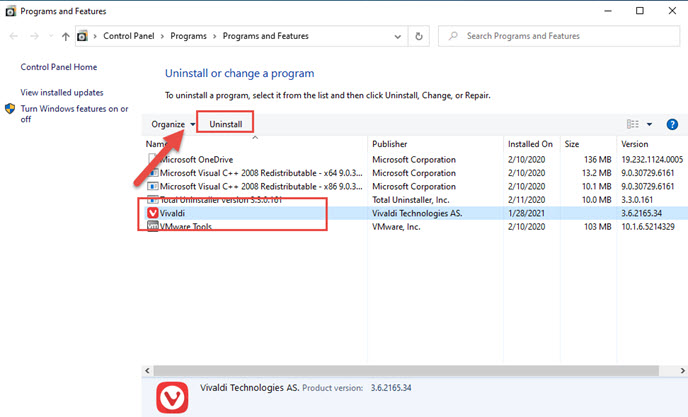Click the Windows features shield icon
Viewport: 688px width, 417px height.
[x=10, y=108]
